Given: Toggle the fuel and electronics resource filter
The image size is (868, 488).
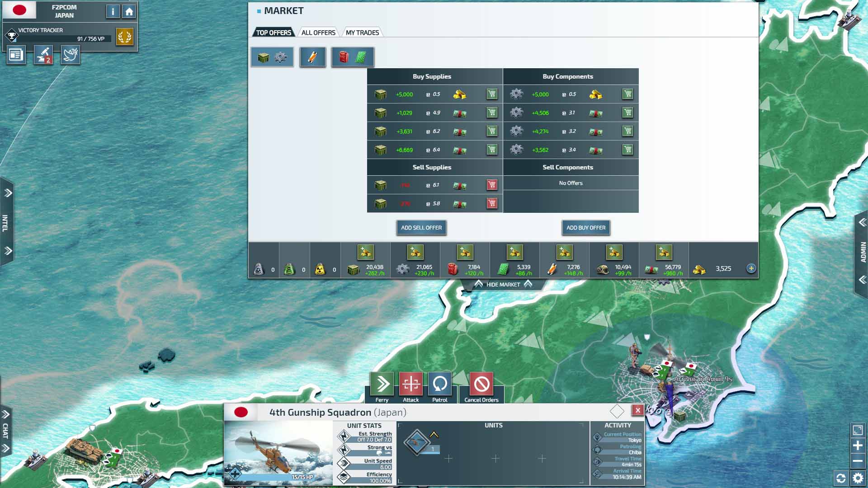Looking at the screenshot, I should pos(353,57).
